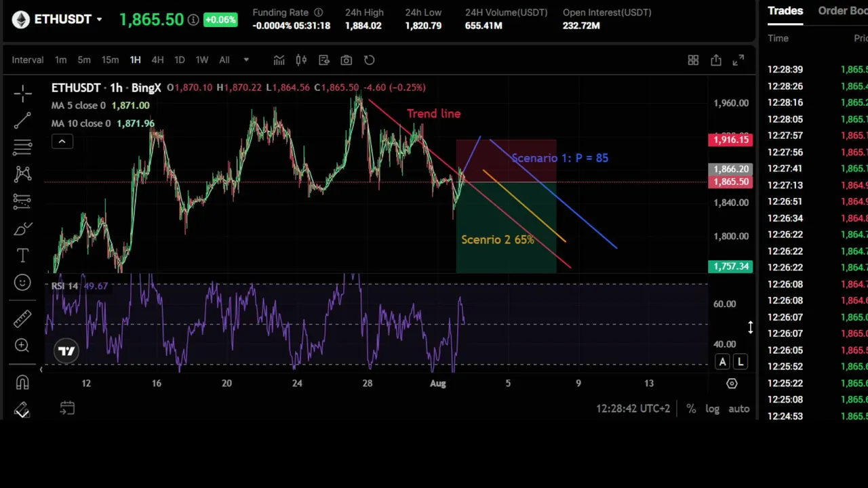Click the 1,865.50 current price tag

[x=730, y=182]
